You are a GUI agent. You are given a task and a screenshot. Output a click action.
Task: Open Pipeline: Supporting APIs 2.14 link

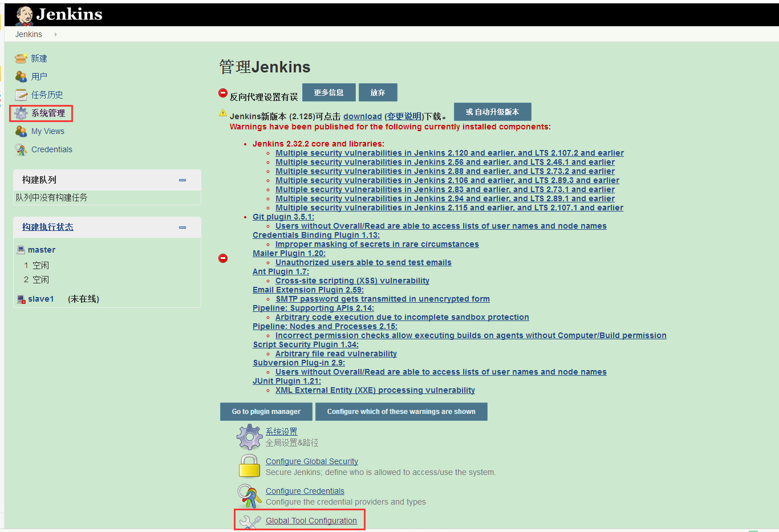(313, 308)
